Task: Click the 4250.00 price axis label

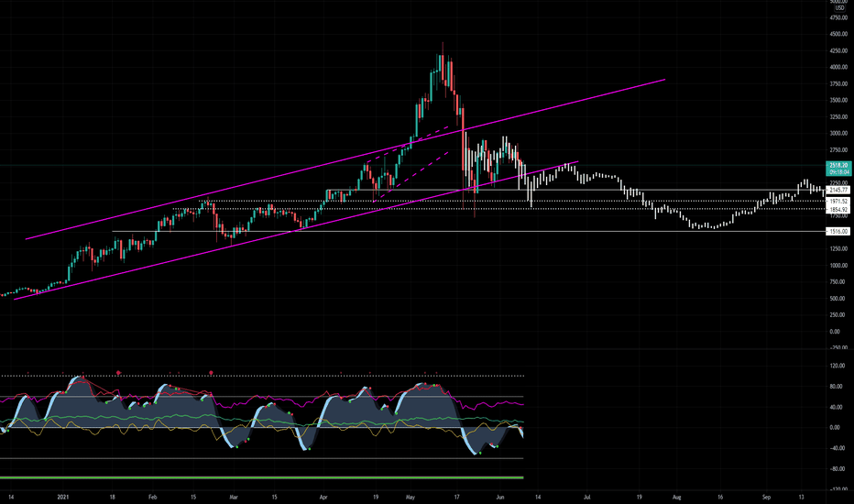Action: click(x=838, y=51)
